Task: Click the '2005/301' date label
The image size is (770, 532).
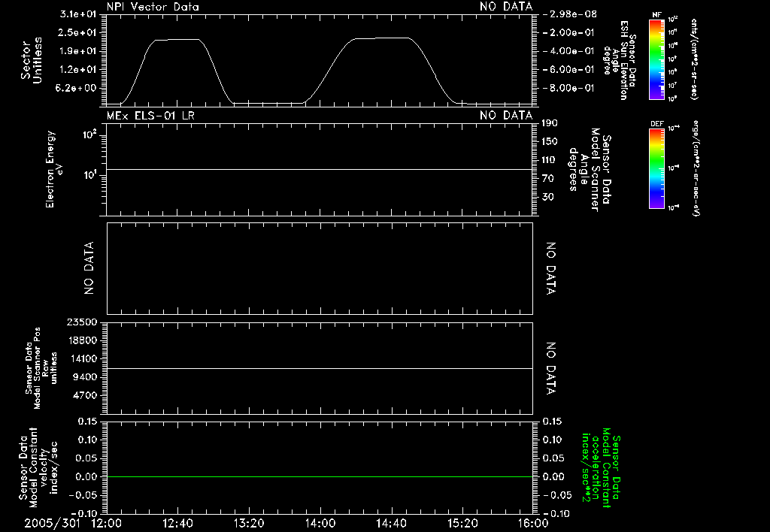Action: 52,523
